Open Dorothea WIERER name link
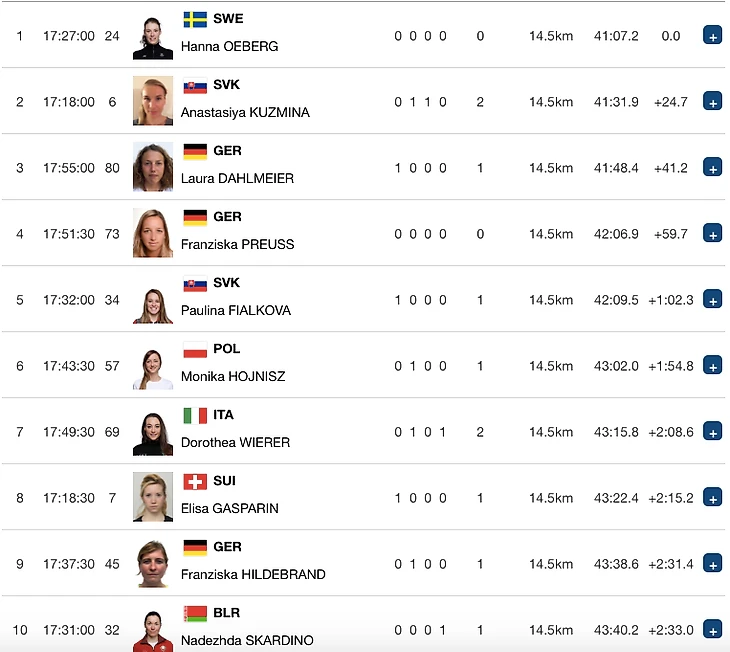The width and height of the screenshot is (730, 652). pyautogui.click(x=236, y=442)
